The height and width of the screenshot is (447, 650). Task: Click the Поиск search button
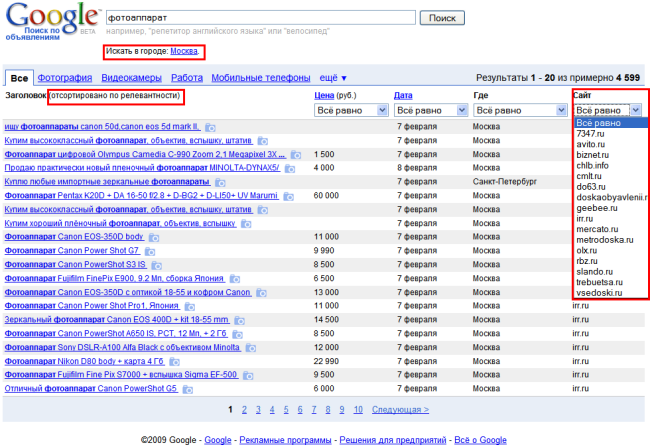tap(442, 18)
